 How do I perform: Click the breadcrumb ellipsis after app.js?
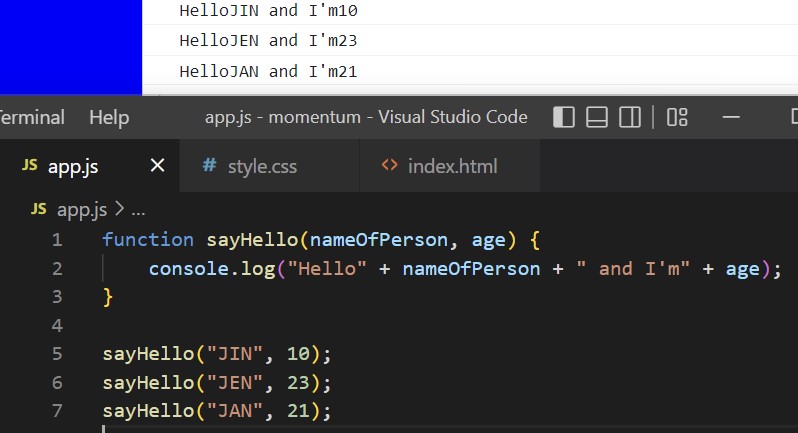click(x=138, y=211)
